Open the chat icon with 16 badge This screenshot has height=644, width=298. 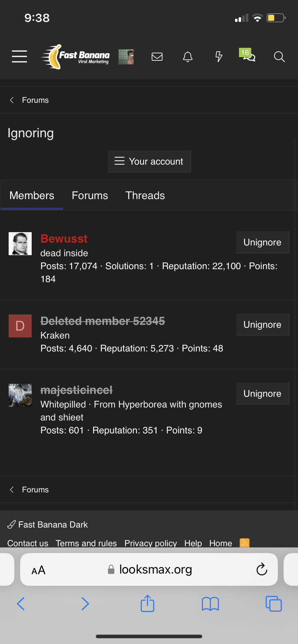click(x=248, y=56)
